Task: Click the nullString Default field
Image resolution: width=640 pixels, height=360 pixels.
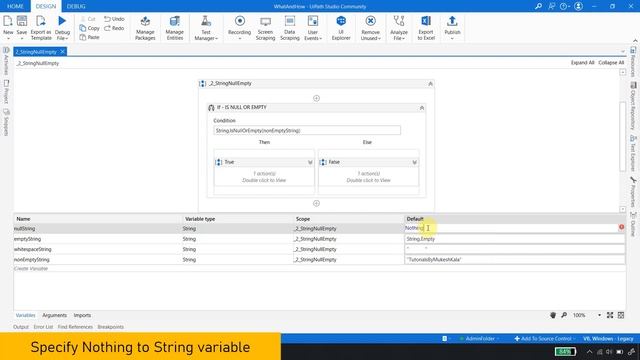Action: pos(511,228)
